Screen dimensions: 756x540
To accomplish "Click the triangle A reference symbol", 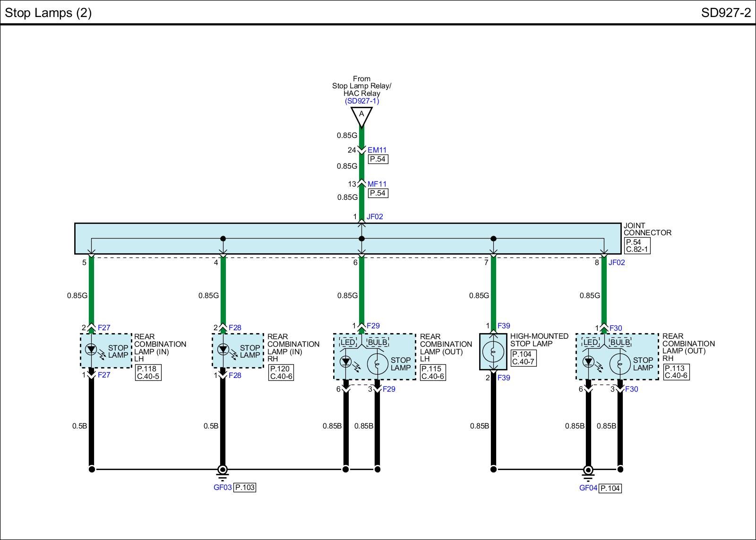I will pos(361,116).
